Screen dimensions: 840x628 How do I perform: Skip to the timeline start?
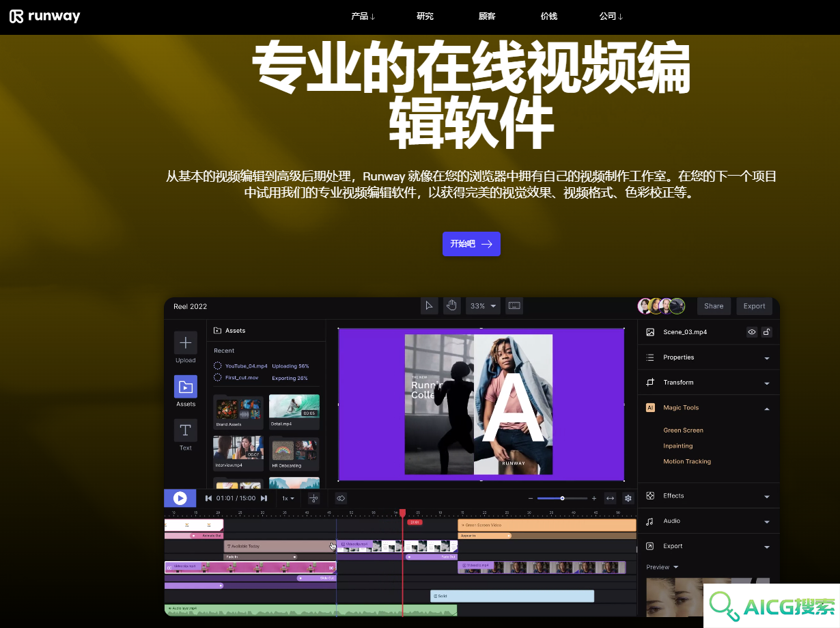point(208,498)
